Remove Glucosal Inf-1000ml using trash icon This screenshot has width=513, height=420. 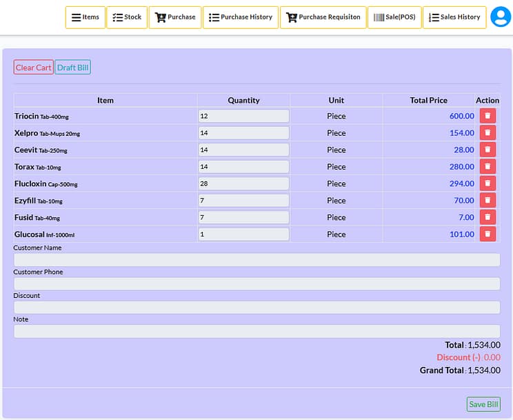click(x=487, y=234)
